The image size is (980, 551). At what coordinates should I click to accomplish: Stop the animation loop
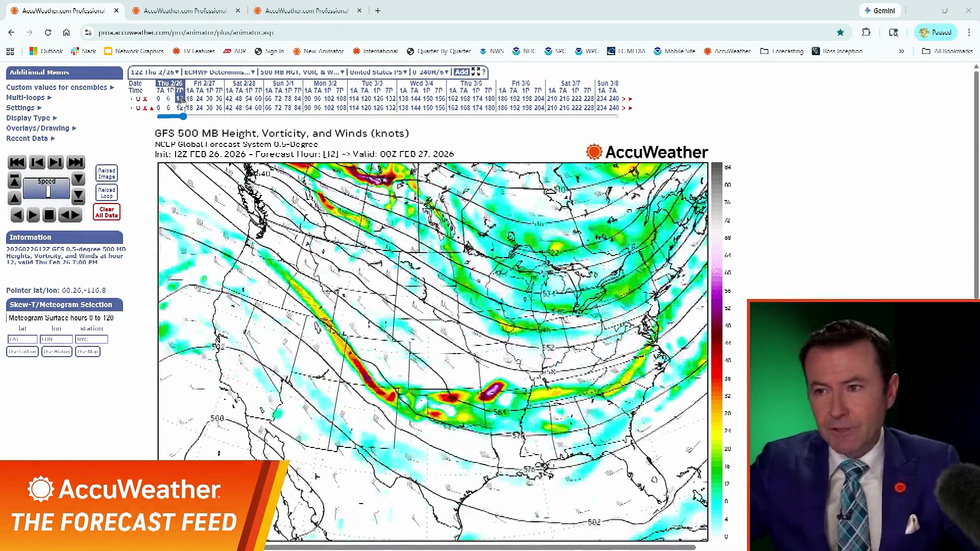click(49, 215)
